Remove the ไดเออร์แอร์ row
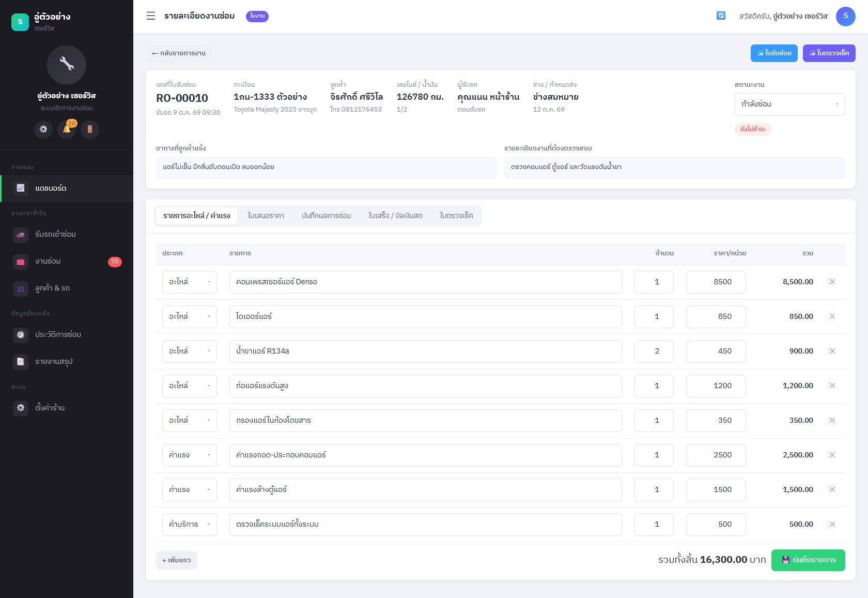Image resolution: width=868 pixels, height=598 pixels. click(832, 317)
